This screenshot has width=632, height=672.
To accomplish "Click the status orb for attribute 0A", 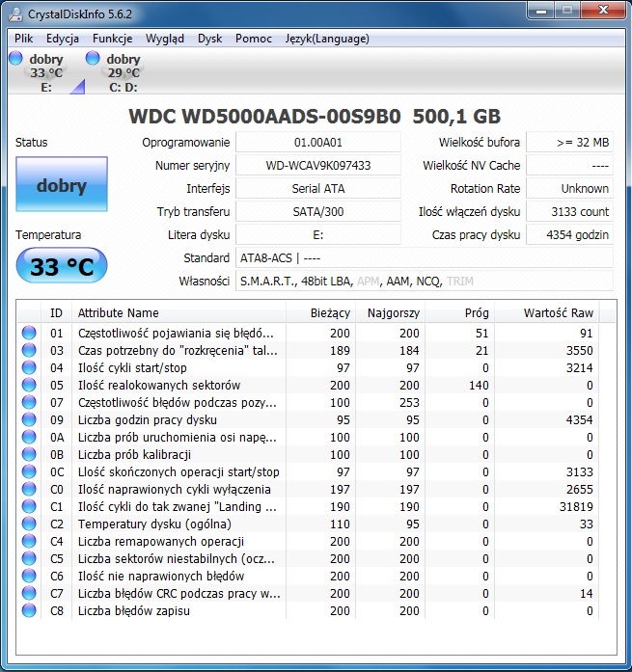I will pyautogui.click(x=29, y=437).
